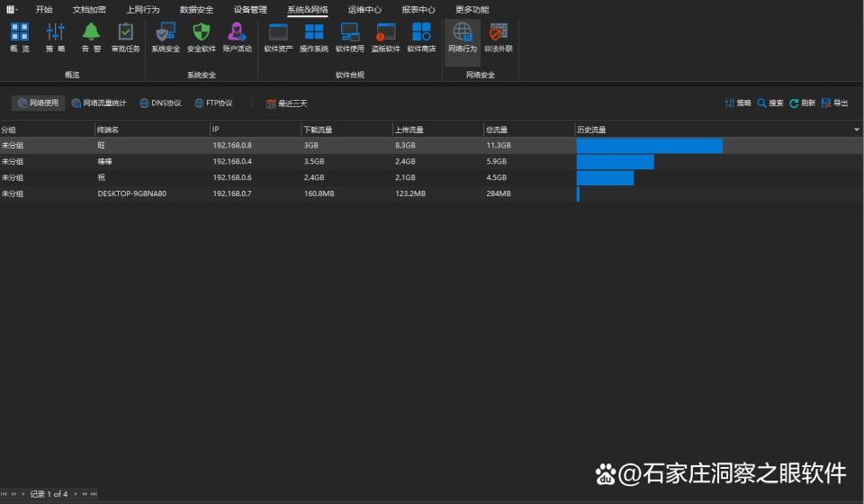864x504 pixels.
Task: Open the 网络流量统计 sub-tab
Action: pyautogui.click(x=99, y=103)
